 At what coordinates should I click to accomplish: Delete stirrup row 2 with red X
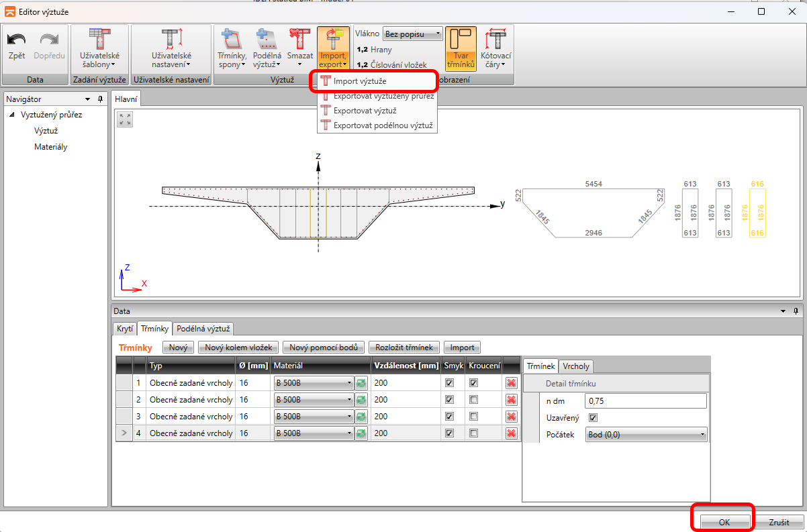pyautogui.click(x=511, y=400)
